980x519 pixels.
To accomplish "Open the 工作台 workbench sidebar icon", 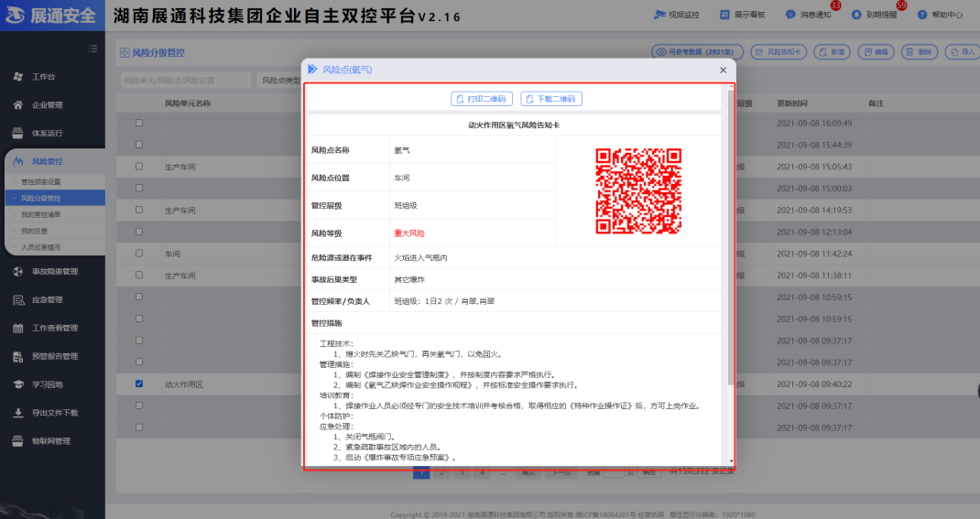I will coord(18,77).
